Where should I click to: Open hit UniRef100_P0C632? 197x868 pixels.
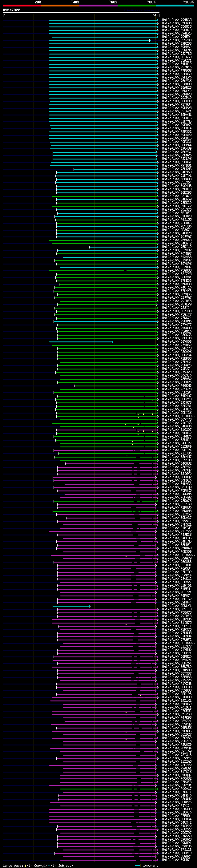click(177, 778)
